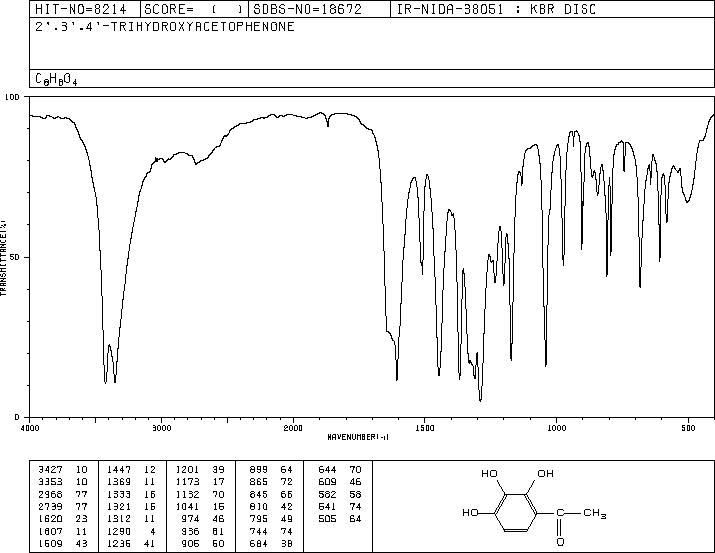This screenshot has height=553, width=715.
Task: Click the benzene ring in the structure diagram
Action: [x=517, y=513]
